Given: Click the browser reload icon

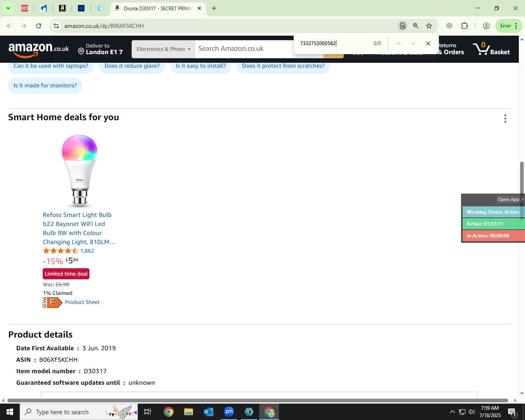Looking at the screenshot, I should (39, 26).
